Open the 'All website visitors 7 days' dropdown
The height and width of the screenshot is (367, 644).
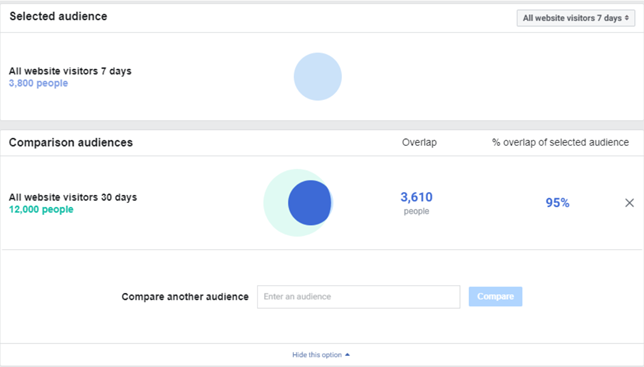click(x=575, y=18)
